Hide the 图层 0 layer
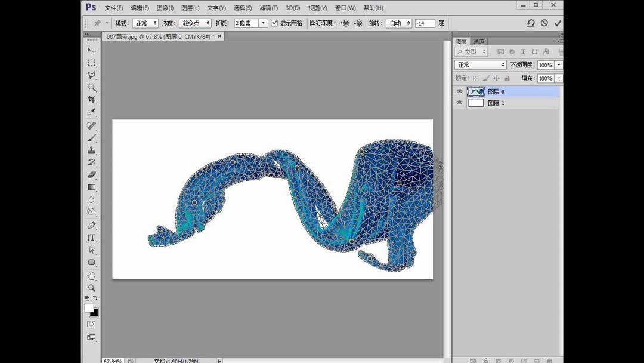 [460, 91]
